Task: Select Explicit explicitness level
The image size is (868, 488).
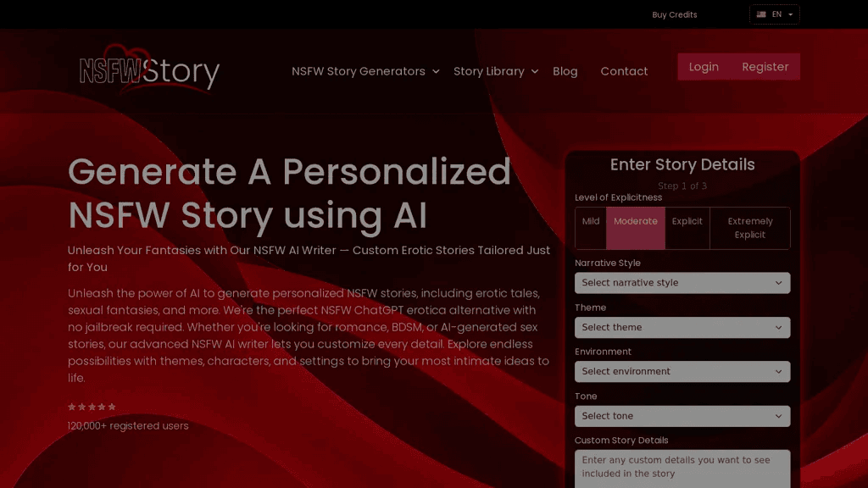Action: (687, 228)
